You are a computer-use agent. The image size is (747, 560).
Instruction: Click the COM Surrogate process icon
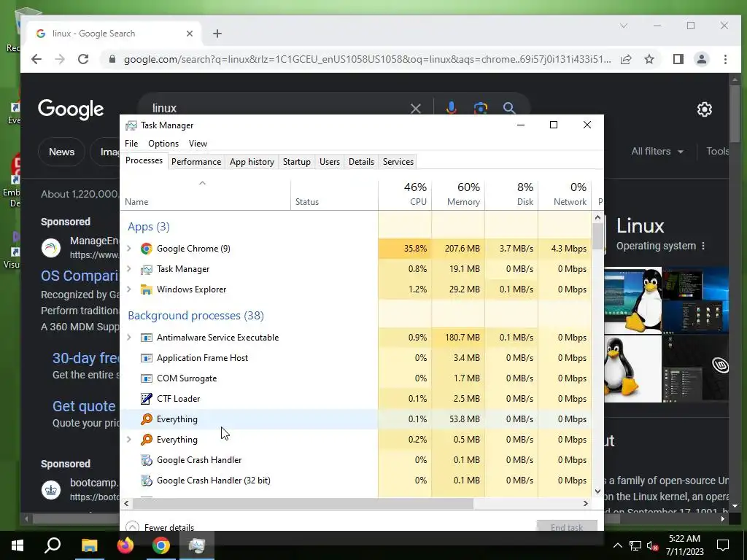(x=146, y=378)
